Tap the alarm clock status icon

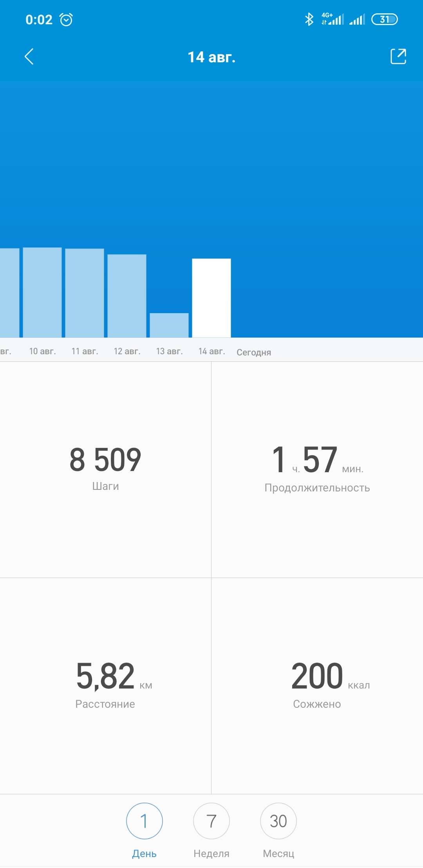[66, 19]
